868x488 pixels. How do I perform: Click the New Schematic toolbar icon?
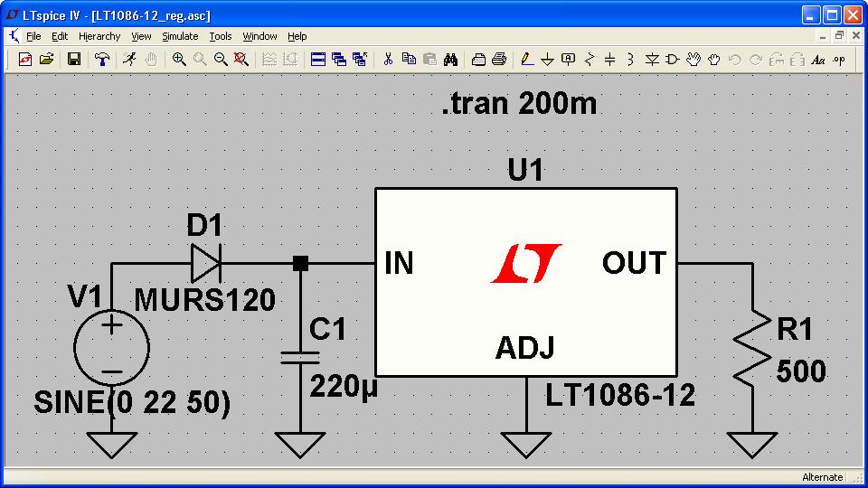click(x=25, y=60)
